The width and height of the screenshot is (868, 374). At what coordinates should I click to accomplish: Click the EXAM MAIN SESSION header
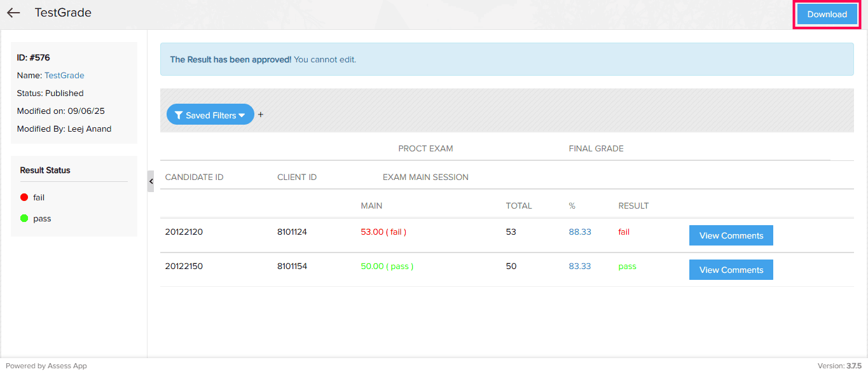425,177
